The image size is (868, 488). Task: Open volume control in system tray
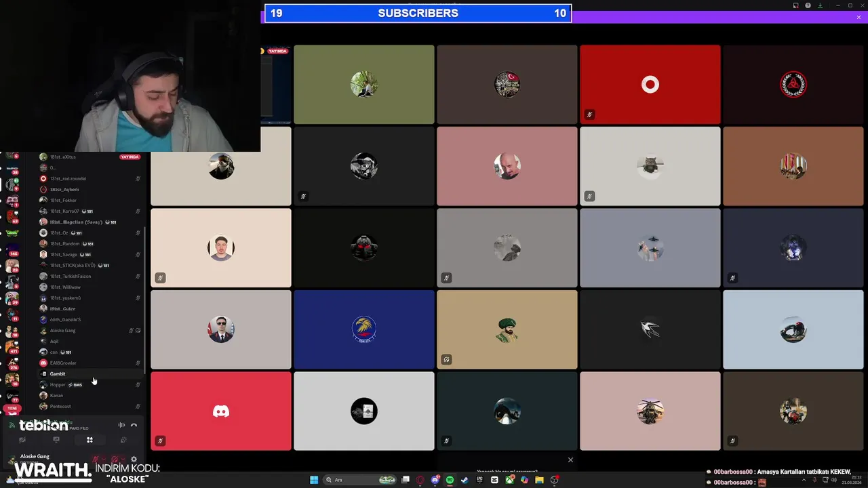point(835,480)
